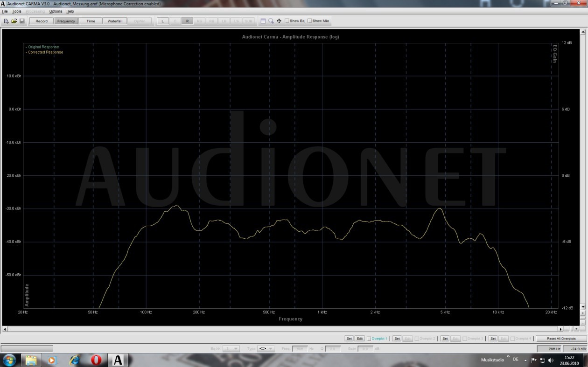Image resolution: width=588 pixels, height=367 pixels.
Task: Click the Corrected Response legend label
Action: click(x=44, y=52)
